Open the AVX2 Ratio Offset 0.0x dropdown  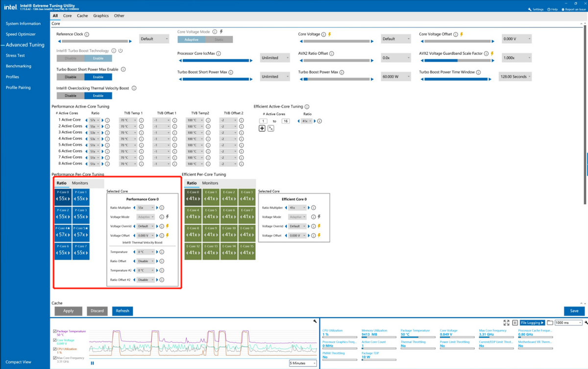396,58
